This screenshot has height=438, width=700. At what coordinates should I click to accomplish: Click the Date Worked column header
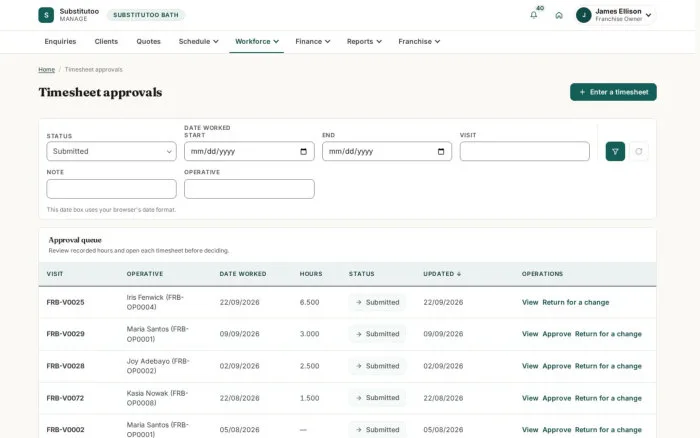click(x=243, y=274)
